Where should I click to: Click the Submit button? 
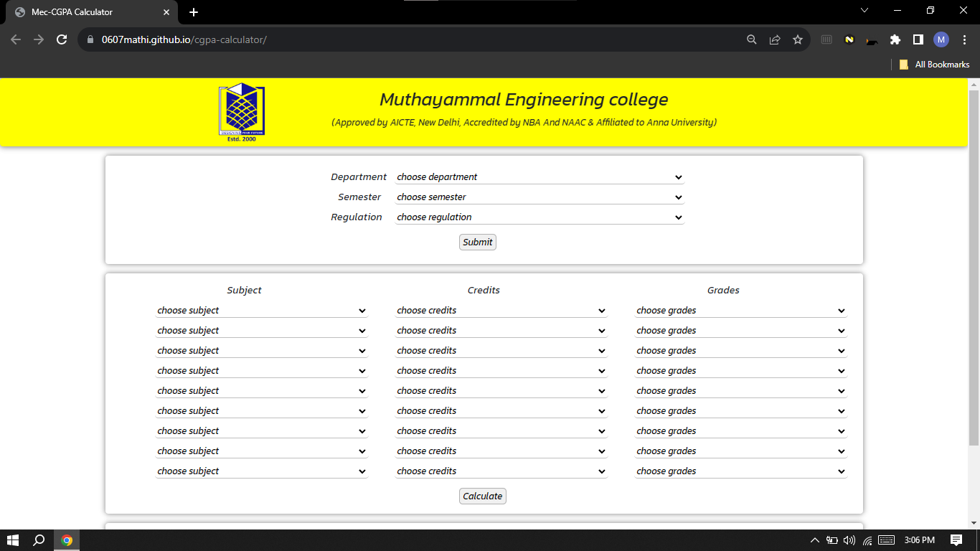pyautogui.click(x=478, y=242)
